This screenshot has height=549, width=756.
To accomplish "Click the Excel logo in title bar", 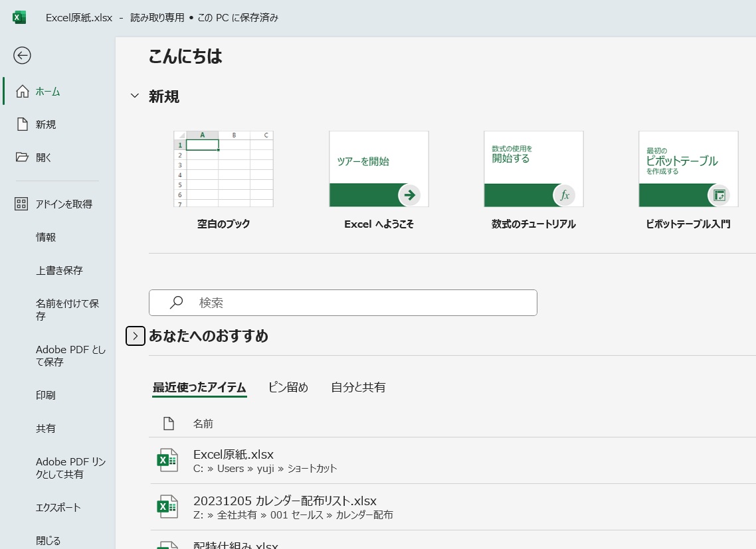I will coord(19,17).
